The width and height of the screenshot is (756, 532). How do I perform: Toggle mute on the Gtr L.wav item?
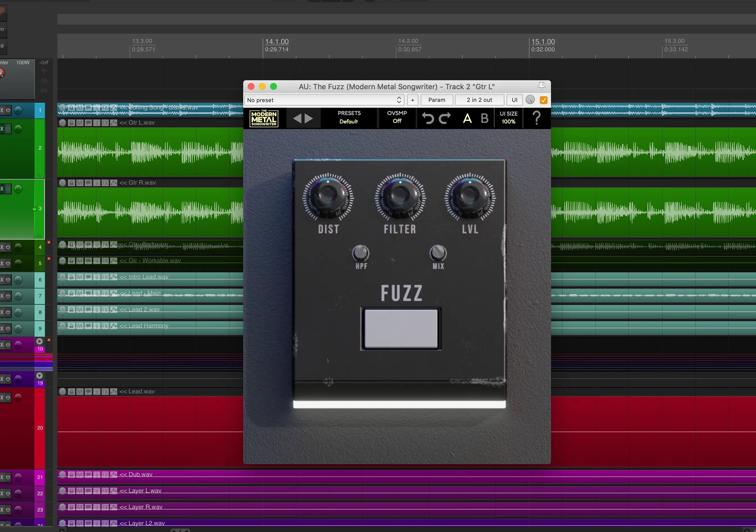tap(80, 123)
